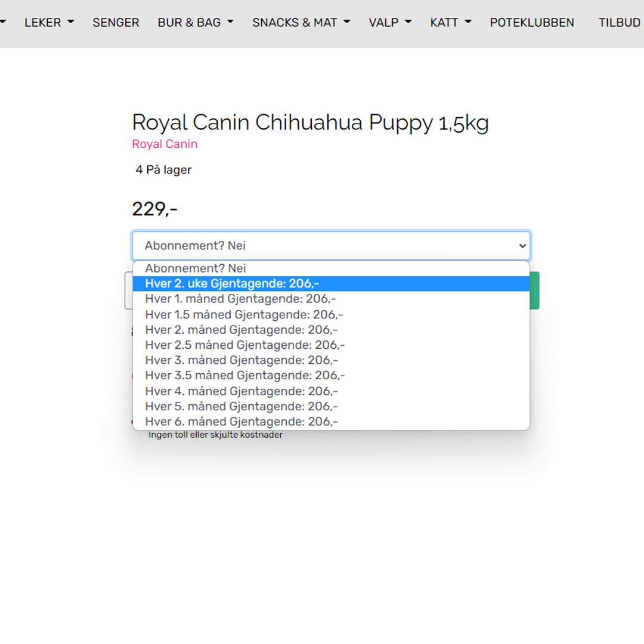Open SNACKS & MAT dropdown menu
The height and width of the screenshot is (644, 644).
(x=301, y=23)
